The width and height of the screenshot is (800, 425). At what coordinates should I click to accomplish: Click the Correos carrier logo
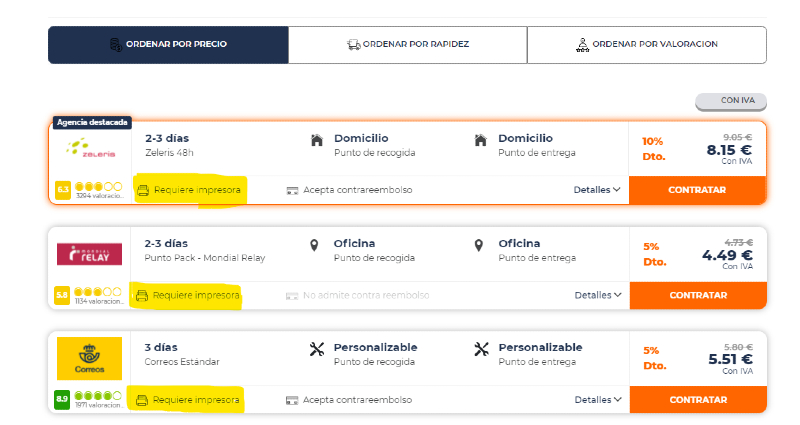tap(90, 357)
